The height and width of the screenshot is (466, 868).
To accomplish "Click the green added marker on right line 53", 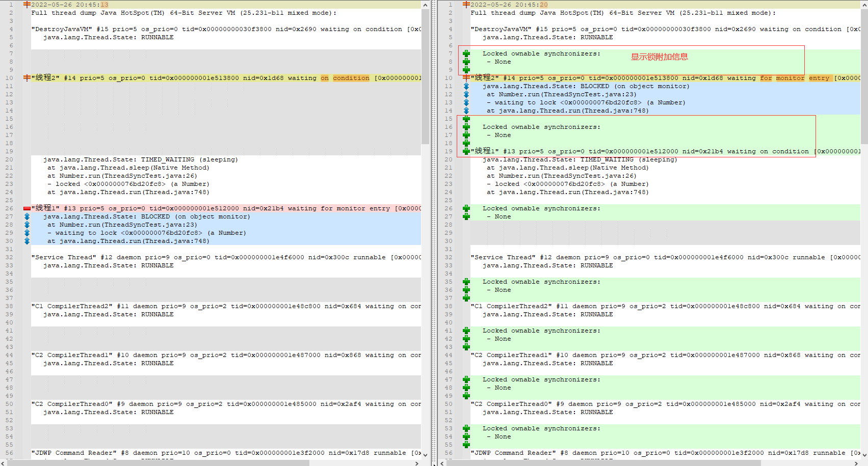I will click(466, 428).
